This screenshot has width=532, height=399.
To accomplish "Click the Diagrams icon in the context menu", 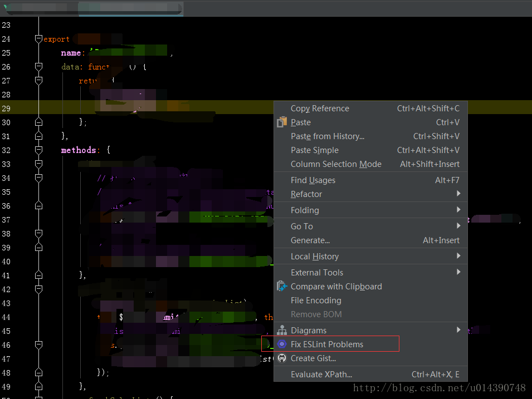I will tap(282, 331).
